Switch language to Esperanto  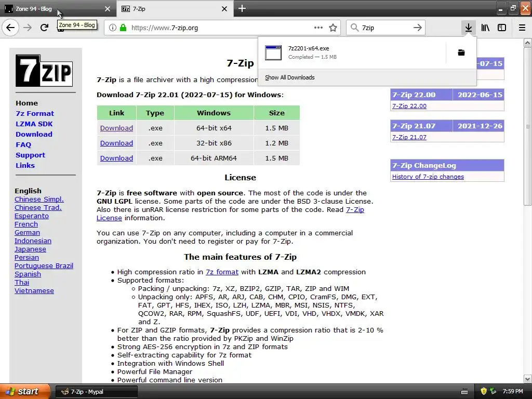pos(32,216)
